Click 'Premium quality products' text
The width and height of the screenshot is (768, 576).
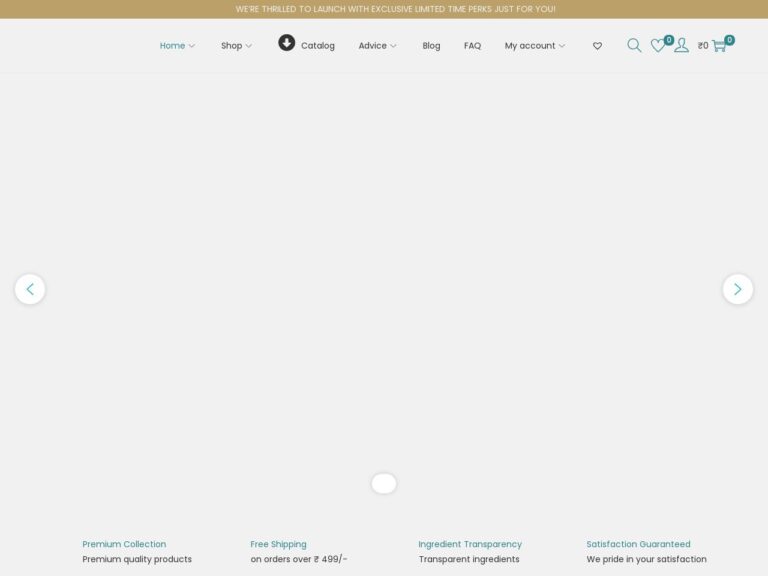coord(137,559)
